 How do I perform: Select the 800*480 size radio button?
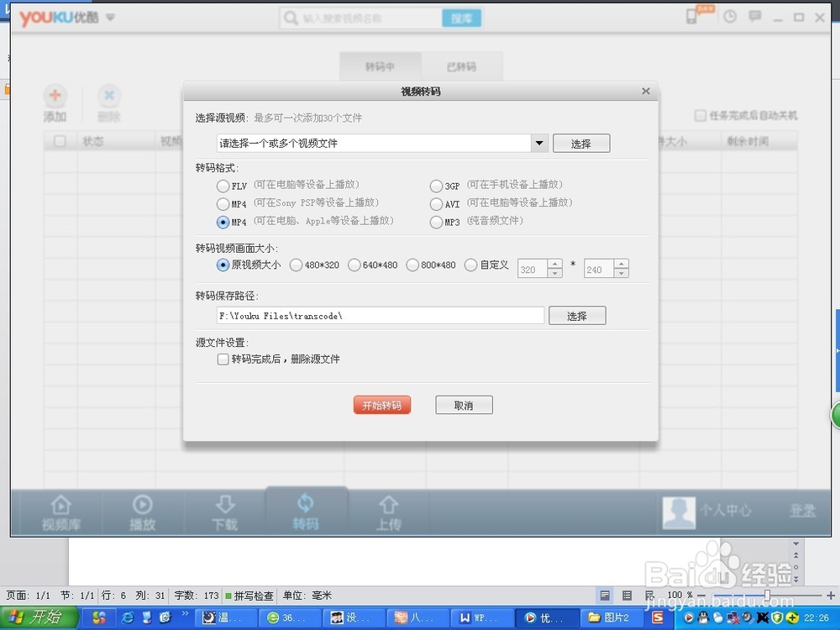412,265
